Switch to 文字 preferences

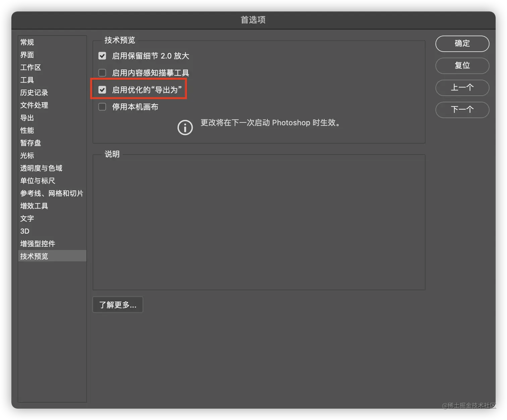coord(52,219)
